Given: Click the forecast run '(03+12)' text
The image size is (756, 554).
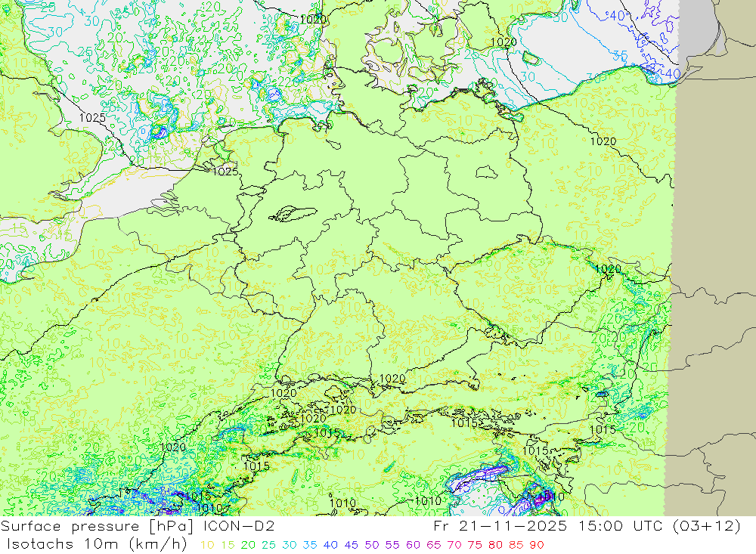Looking at the screenshot, I should [705, 526].
